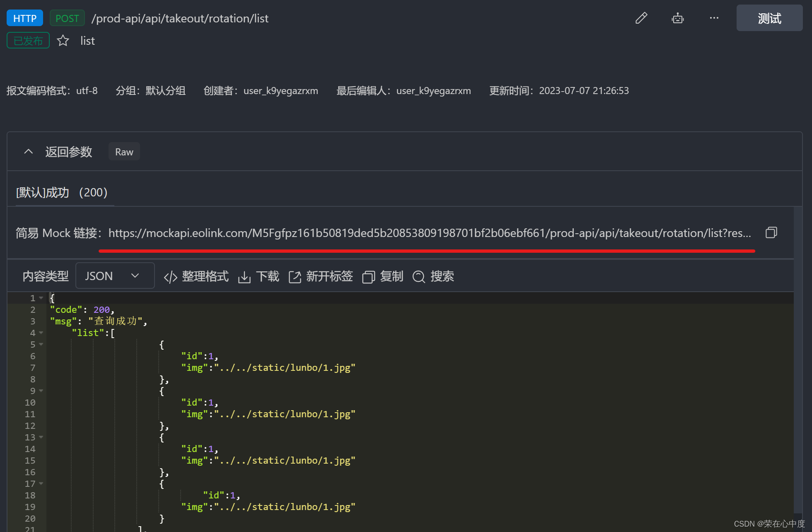Open the JSON content type dropdown
The height and width of the screenshot is (532, 812).
tap(115, 276)
